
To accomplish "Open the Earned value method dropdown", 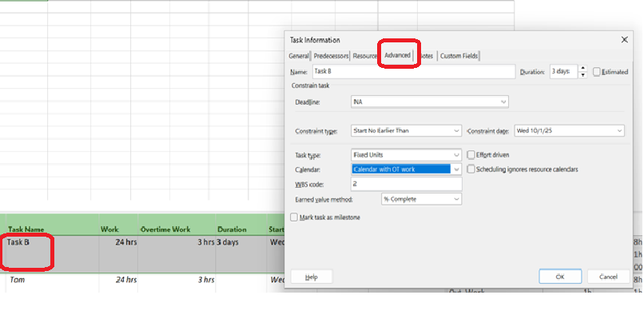I will tap(457, 199).
